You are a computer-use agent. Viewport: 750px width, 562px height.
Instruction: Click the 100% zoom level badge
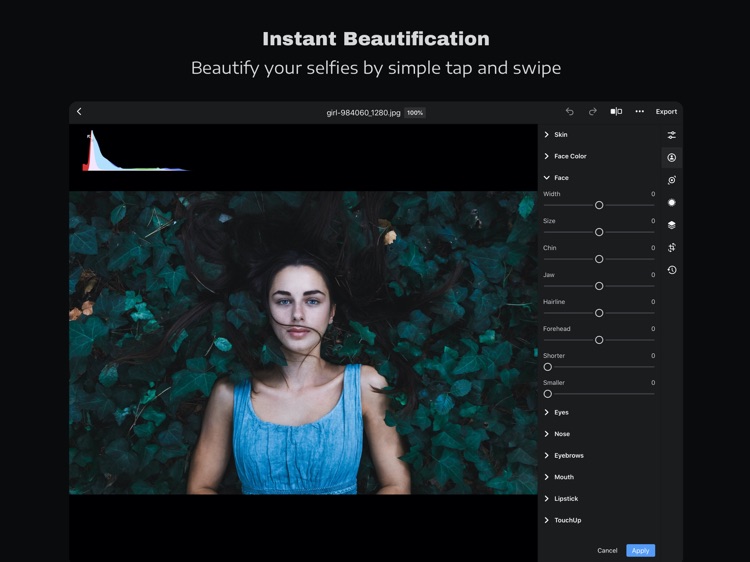click(415, 113)
